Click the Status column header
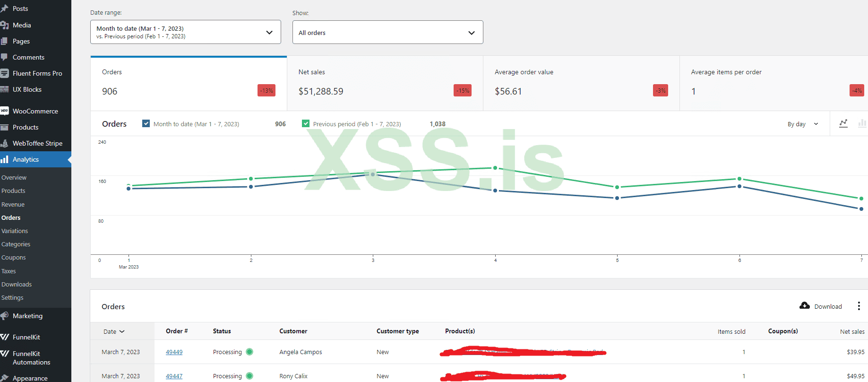Viewport: 868px width, 382px height. pyautogui.click(x=222, y=331)
